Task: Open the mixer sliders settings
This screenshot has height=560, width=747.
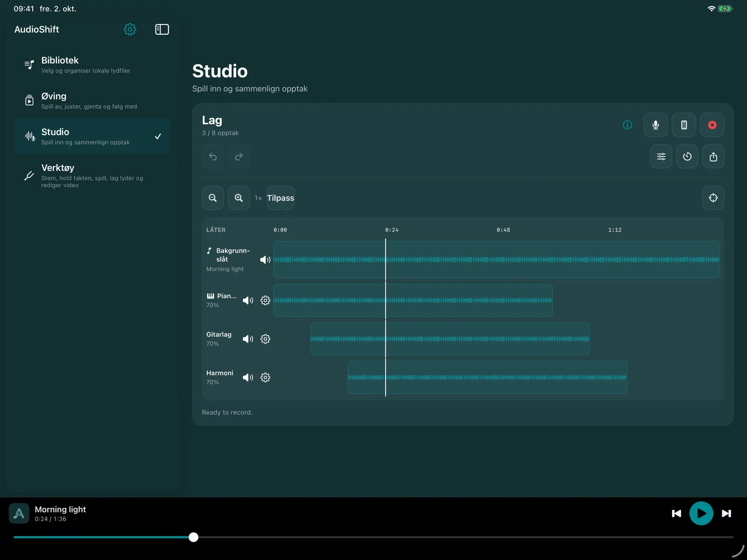Action: (661, 156)
